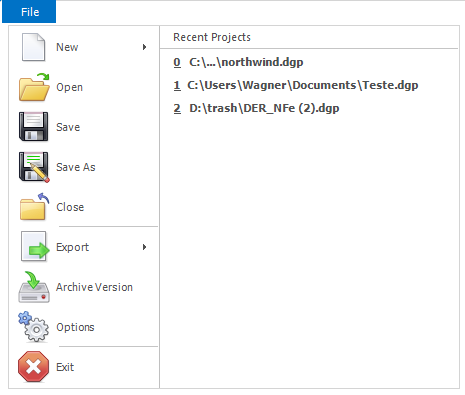Choose the New menu label
This screenshot has width=465, height=395.
click(67, 47)
